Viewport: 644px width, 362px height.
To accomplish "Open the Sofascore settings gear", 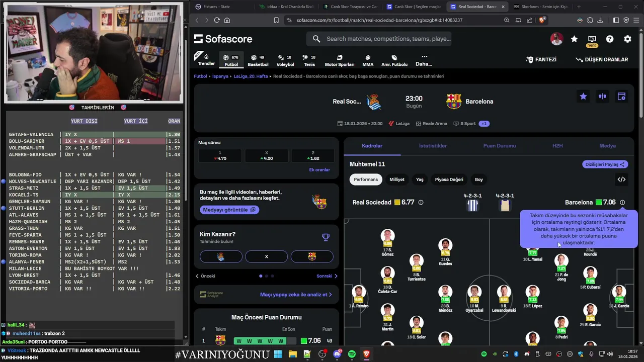I will [627, 39].
